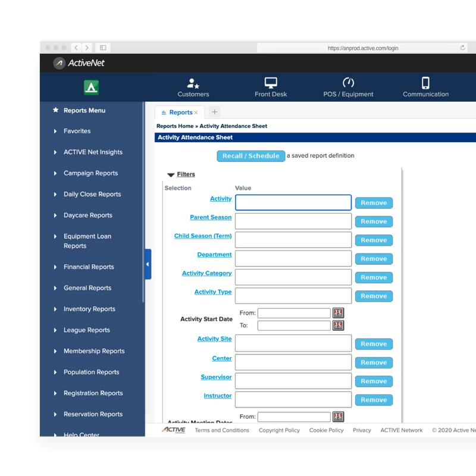
Task: Open the calendar picker for Activity Start Date To
Action: coord(338,325)
